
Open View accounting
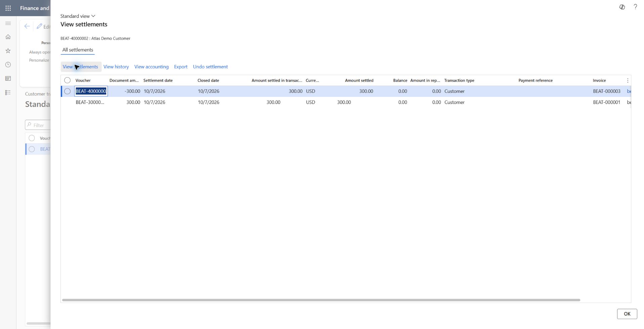tap(151, 67)
